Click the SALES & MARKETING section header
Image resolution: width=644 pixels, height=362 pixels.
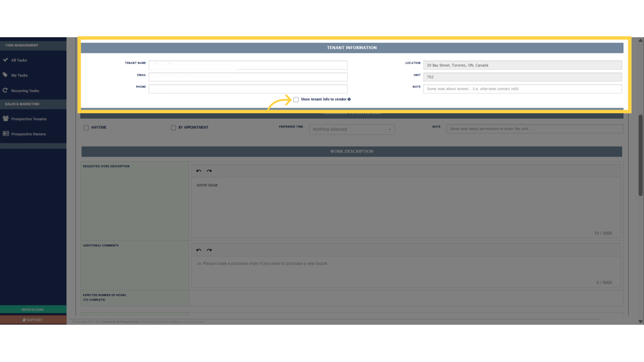coord(22,104)
